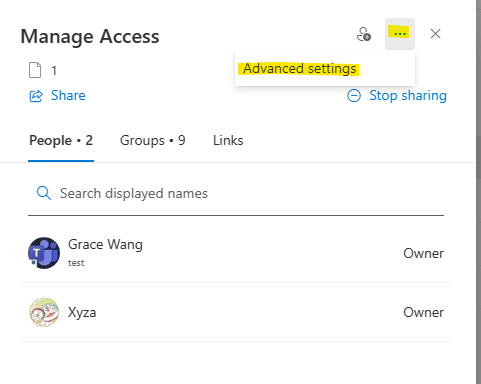
Task: Click the Stop sharing circle icon
Action: [x=354, y=96]
